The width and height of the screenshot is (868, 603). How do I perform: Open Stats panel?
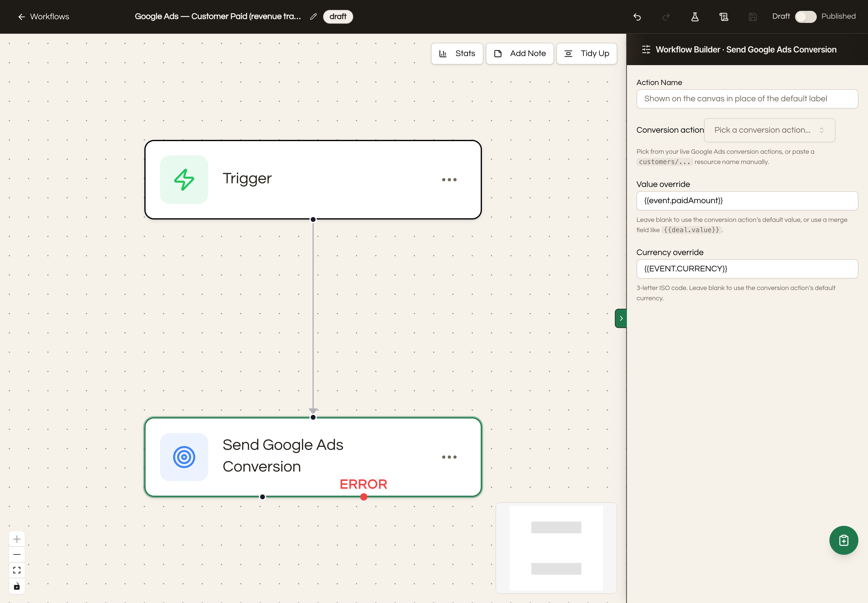[457, 54]
